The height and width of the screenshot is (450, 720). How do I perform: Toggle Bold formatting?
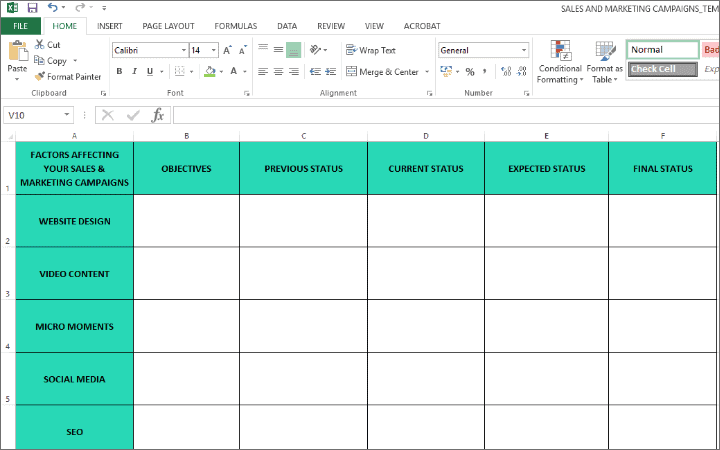pos(119,71)
